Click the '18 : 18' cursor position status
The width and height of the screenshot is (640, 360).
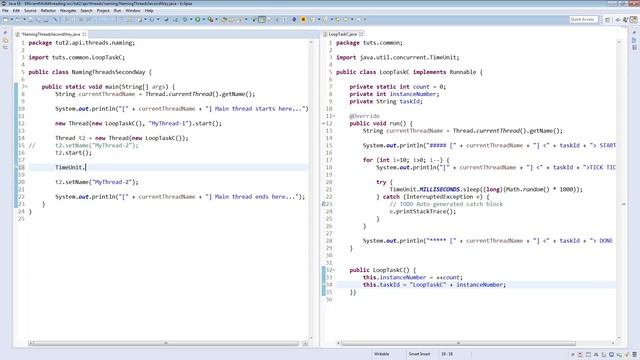(447, 354)
